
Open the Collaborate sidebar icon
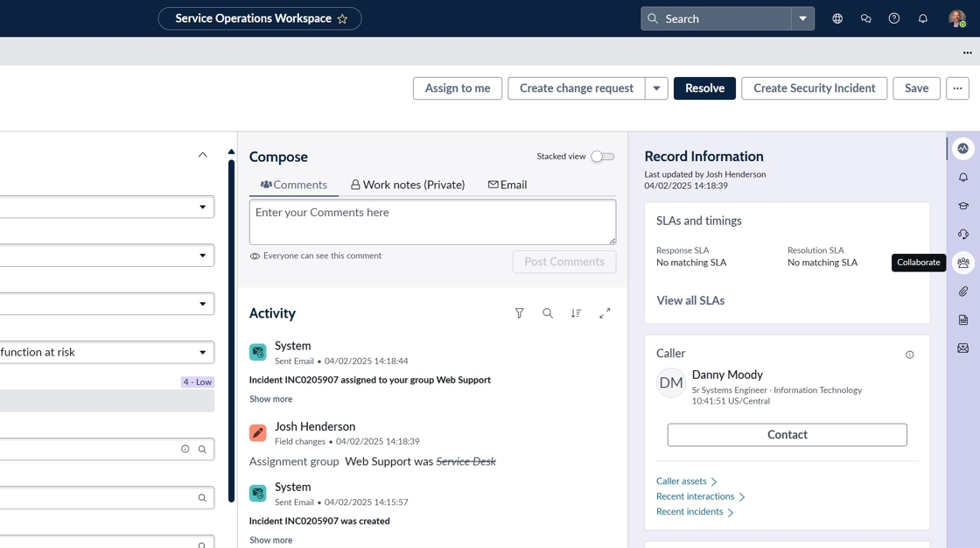963,263
